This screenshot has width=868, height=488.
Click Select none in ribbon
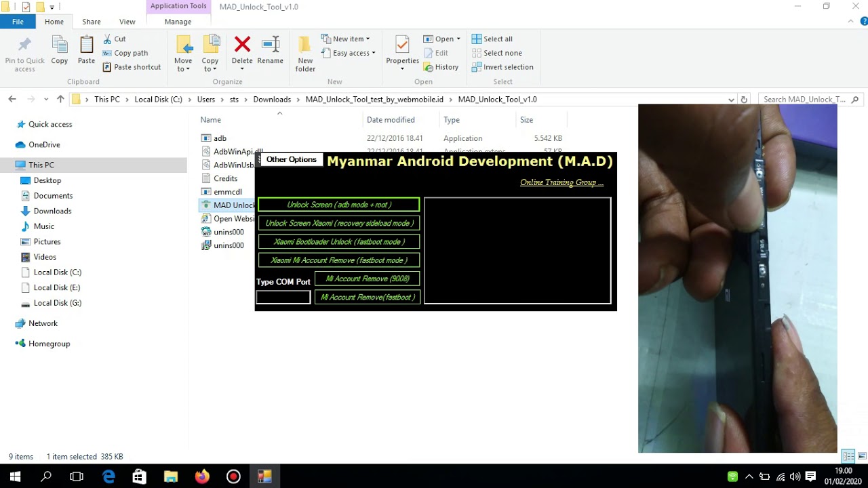496,53
